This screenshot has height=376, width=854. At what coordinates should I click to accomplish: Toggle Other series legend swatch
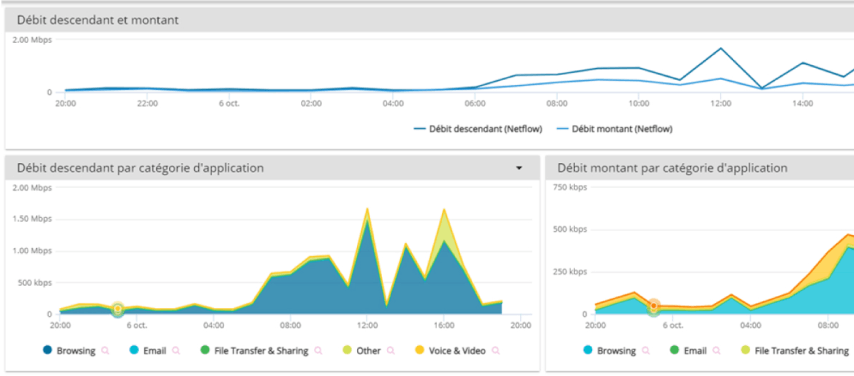pos(347,351)
